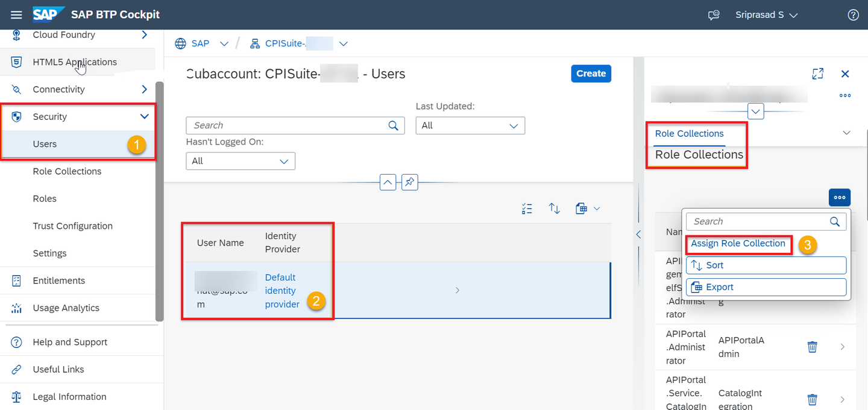The height and width of the screenshot is (410, 868).
Task: Expand Cloud Foundry navigation chevron
Action: pos(144,35)
